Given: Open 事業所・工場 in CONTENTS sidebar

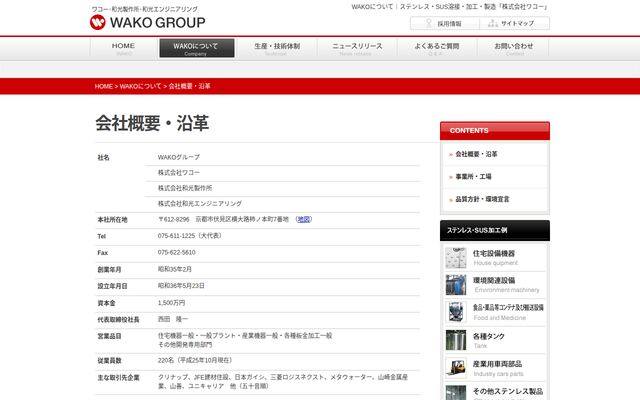Looking at the screenshot, I should 473,177.
